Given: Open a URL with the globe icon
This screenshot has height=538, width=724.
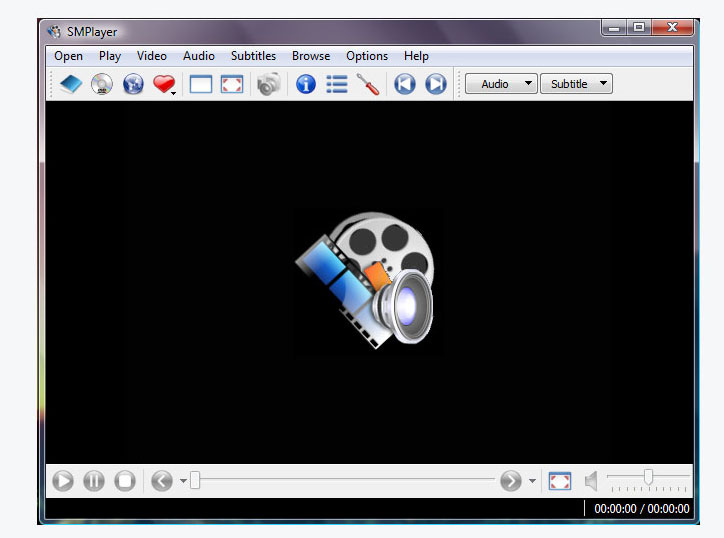Looking at the screenshot, I should tap(133, 84).
